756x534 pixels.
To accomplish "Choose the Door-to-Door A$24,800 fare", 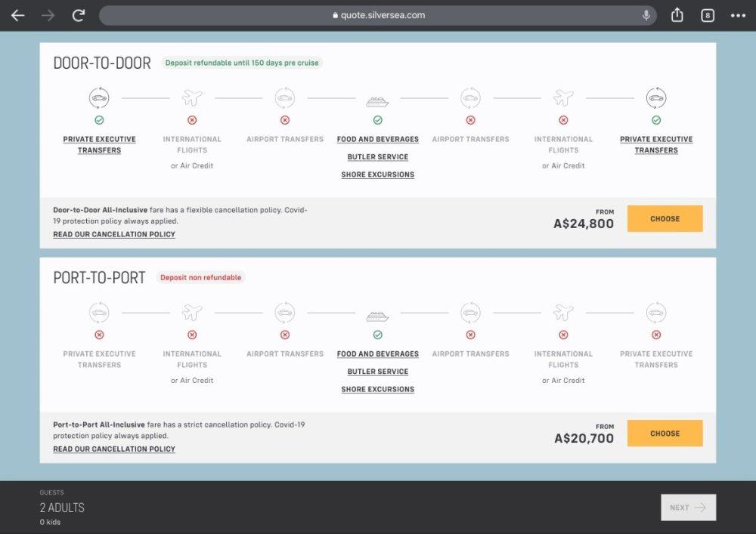I will 665,219.
